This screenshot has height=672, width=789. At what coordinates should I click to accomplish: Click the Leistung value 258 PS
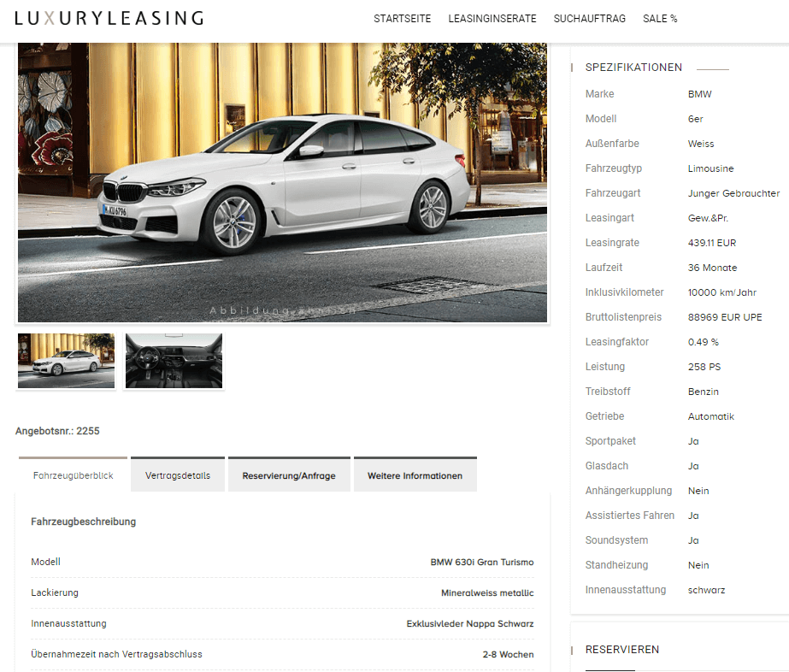click(x=704, y=367)
